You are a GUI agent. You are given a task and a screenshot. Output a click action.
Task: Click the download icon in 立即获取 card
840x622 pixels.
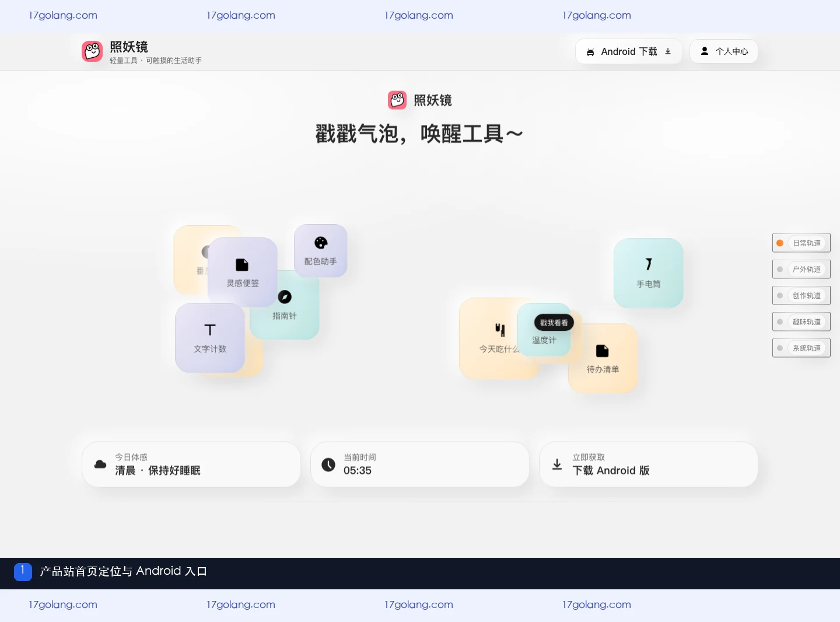pyautogui.click(x=557, y=464)
